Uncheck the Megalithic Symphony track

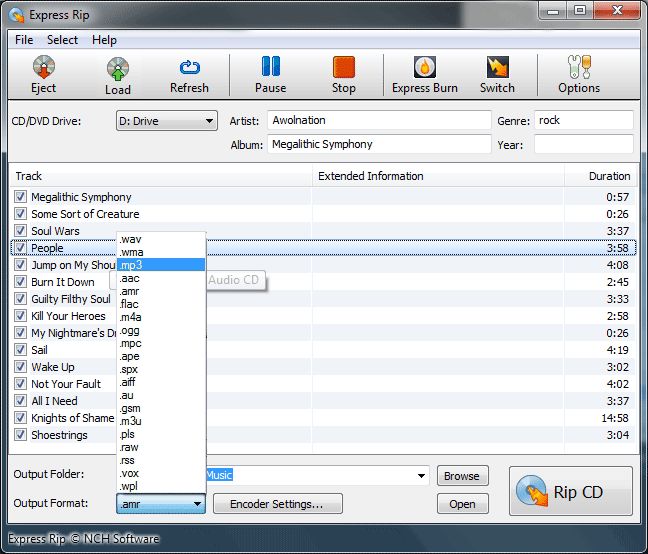[21, 197]
